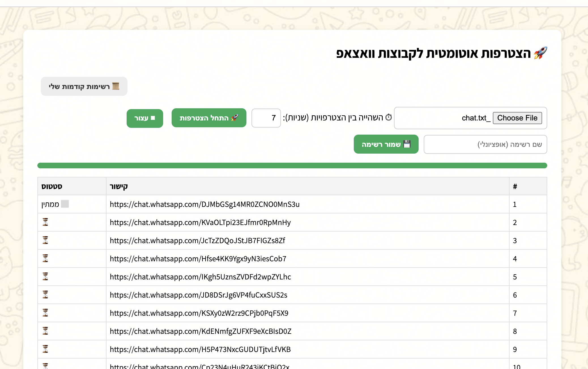The height and width of the screenshot is (369, 588).
Task: Click the hourglass status icon in row 9
Action: pyautogui.click(x=45, y=349)
